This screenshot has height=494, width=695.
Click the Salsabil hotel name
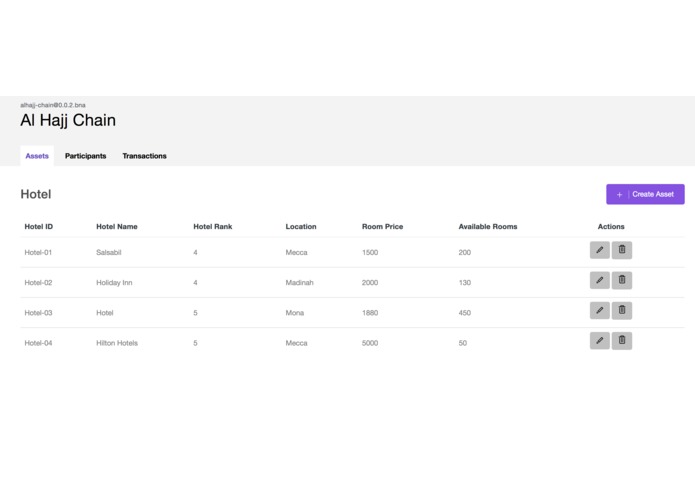(x=109, y=253)
